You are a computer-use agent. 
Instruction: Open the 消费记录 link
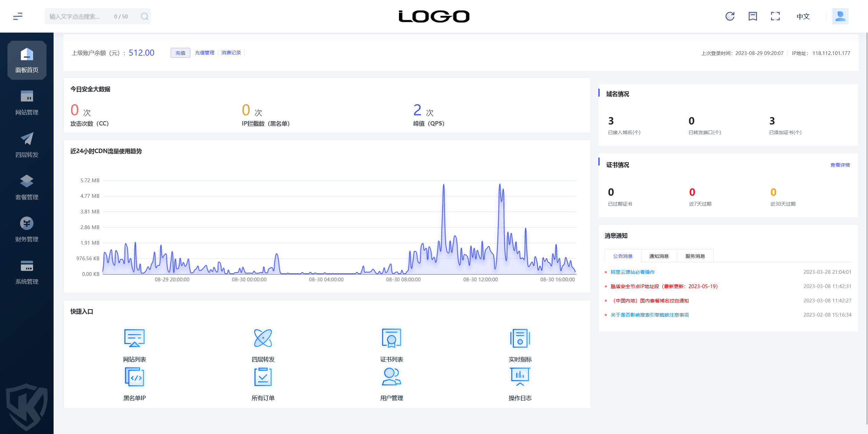pos(231,53)
